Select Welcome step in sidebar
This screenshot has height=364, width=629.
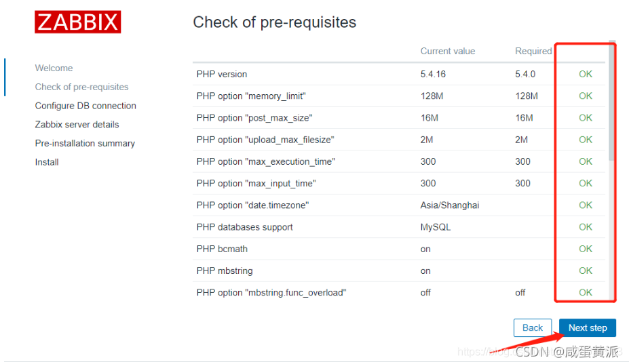click(54, 68)
